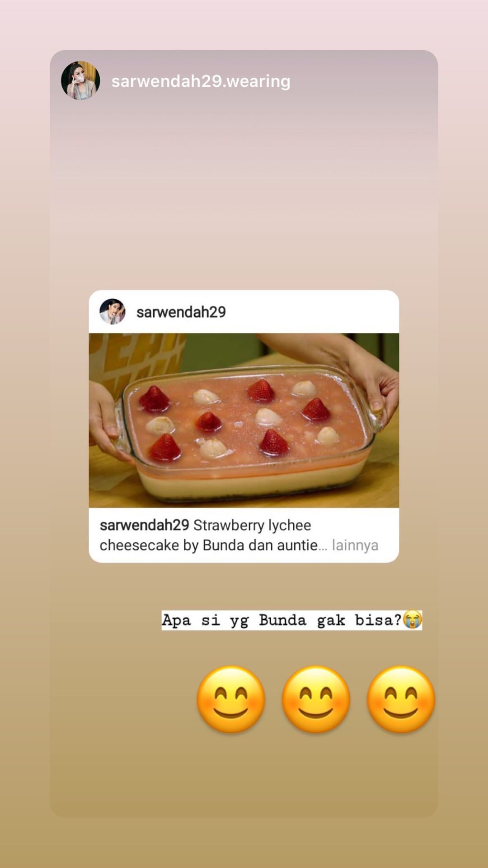Open the strawberry lychee cheesecake post photo
488x868 pixels.
(x=244, y=420)
